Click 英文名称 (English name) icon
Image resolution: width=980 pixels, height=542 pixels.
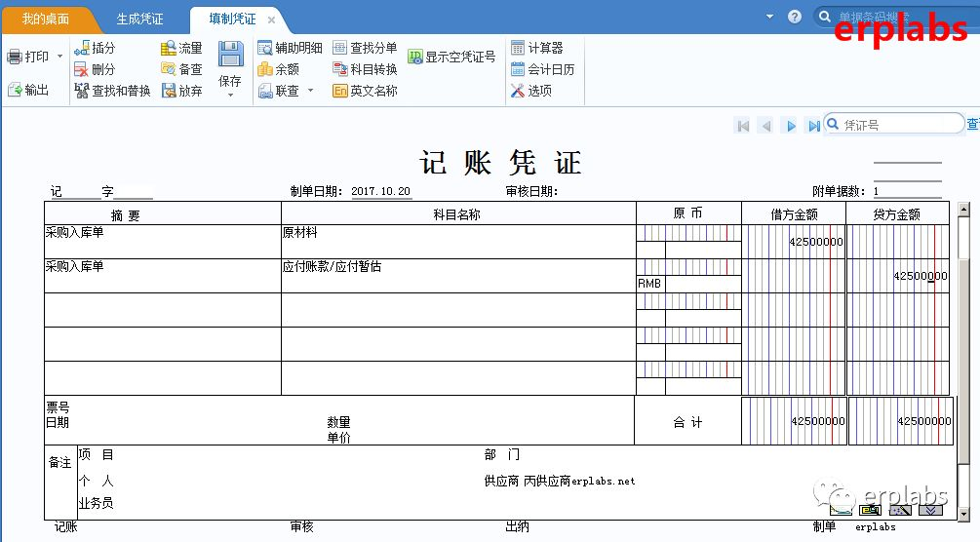[x=339, y=91]
